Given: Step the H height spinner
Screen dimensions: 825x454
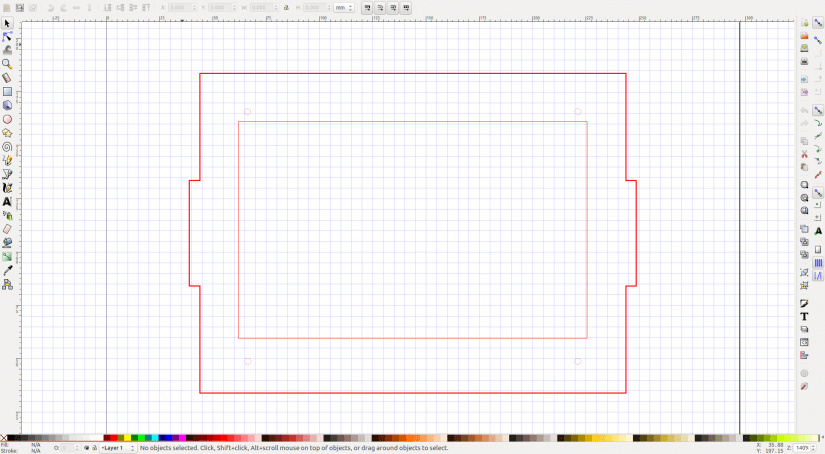Looking at the screenshot, I should 329,8.
